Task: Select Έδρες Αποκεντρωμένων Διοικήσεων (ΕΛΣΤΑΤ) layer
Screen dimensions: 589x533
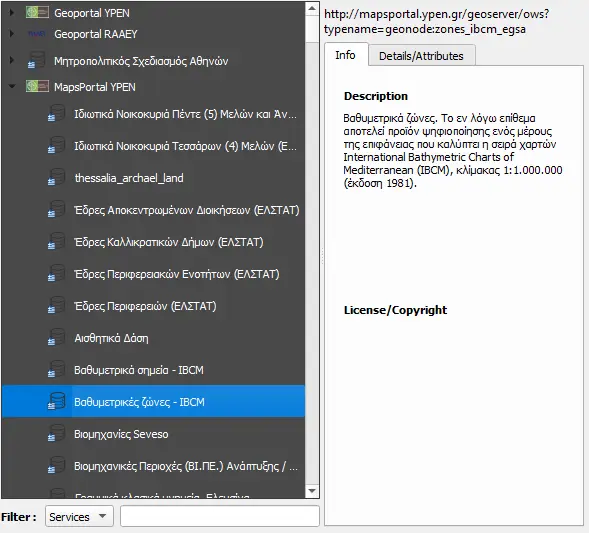Action: pyautogui.click(x=187, y=210)
